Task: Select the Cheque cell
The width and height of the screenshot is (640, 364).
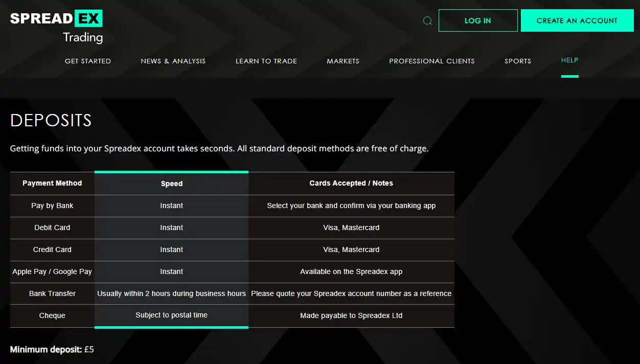Action: 52,315
